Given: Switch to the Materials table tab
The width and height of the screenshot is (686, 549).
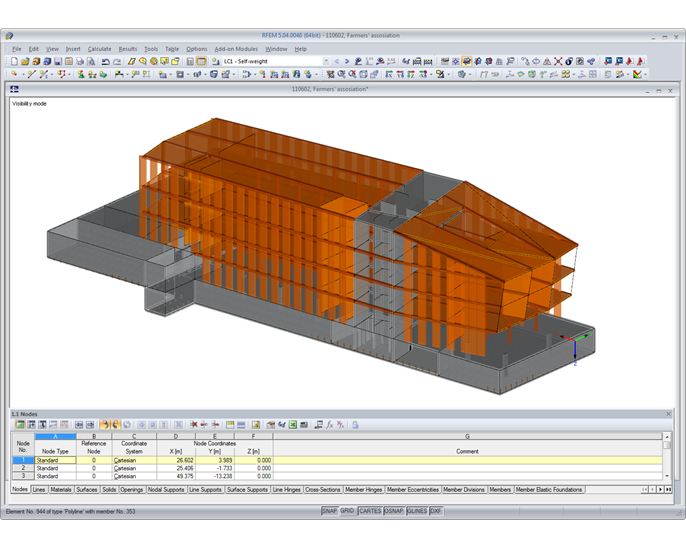Looking at the screenshot, I should pos(61,490).
